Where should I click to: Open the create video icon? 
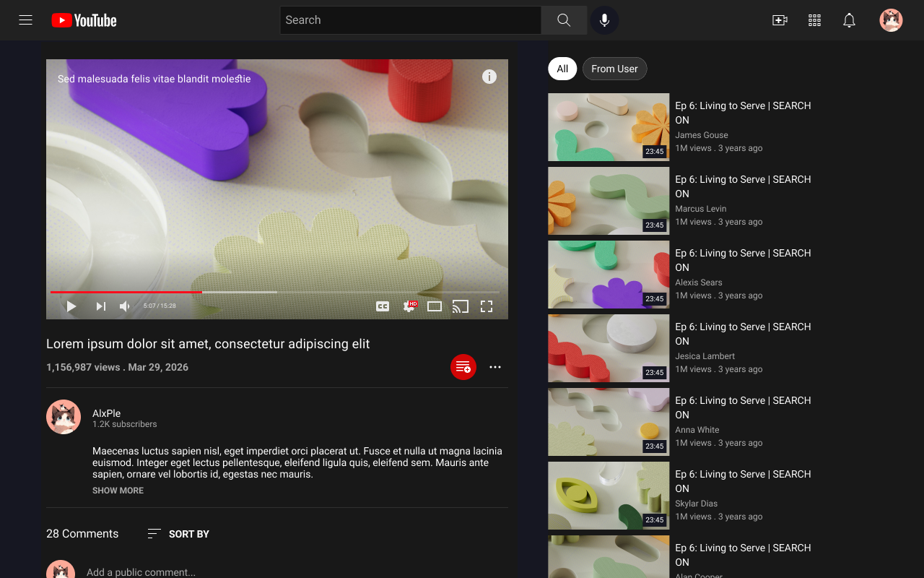click(780, 20)
